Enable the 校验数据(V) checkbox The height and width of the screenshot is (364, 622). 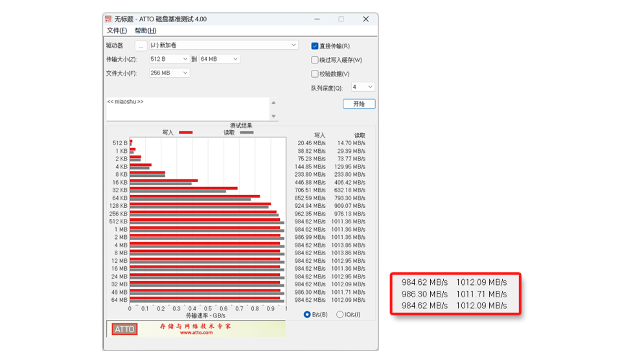click(x=315, y=74)
